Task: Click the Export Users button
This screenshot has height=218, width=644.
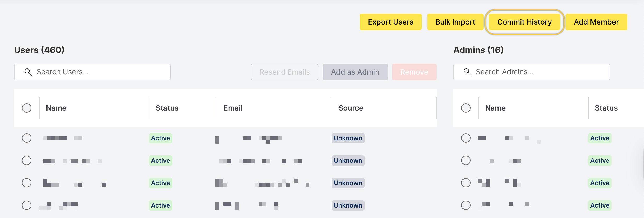Action: pyautogui.click(x=390, y=22)
